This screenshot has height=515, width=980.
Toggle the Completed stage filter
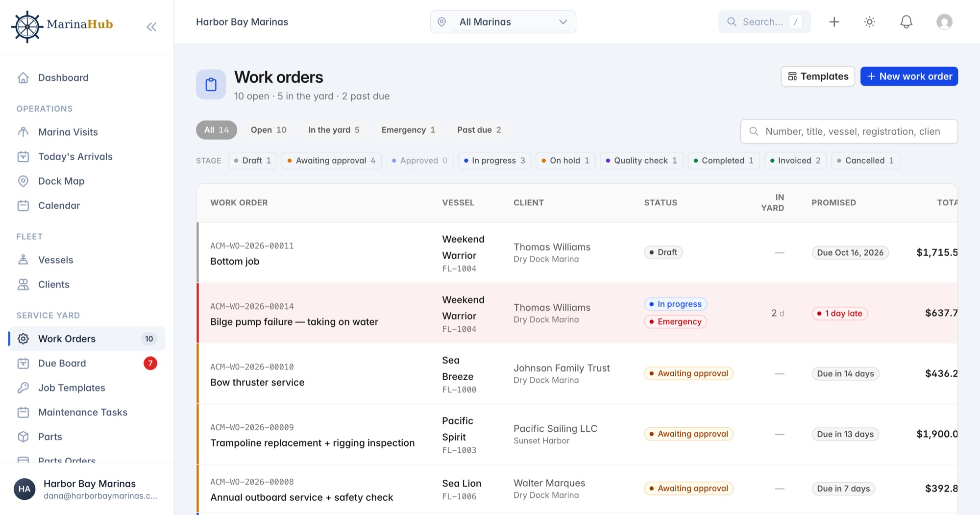(724, 161)
